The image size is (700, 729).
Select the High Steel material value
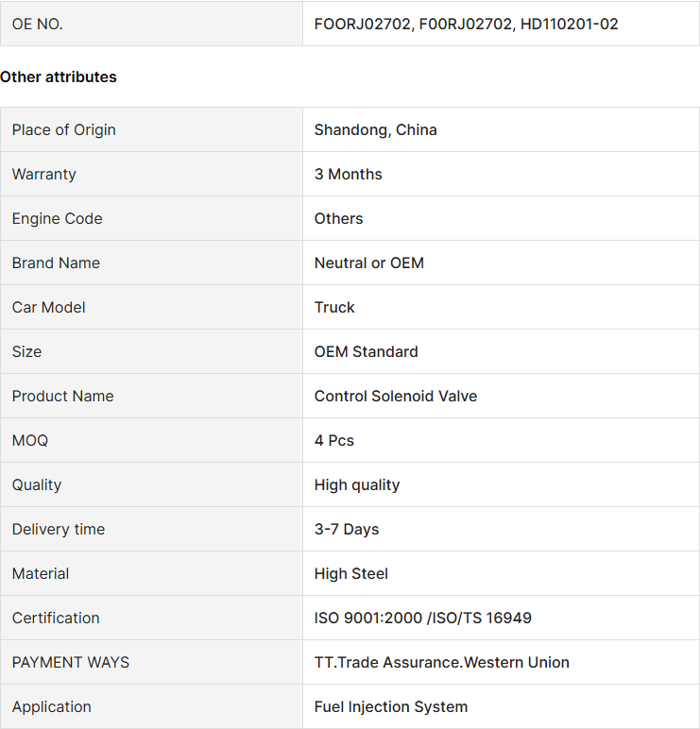(x=350, y=574)
